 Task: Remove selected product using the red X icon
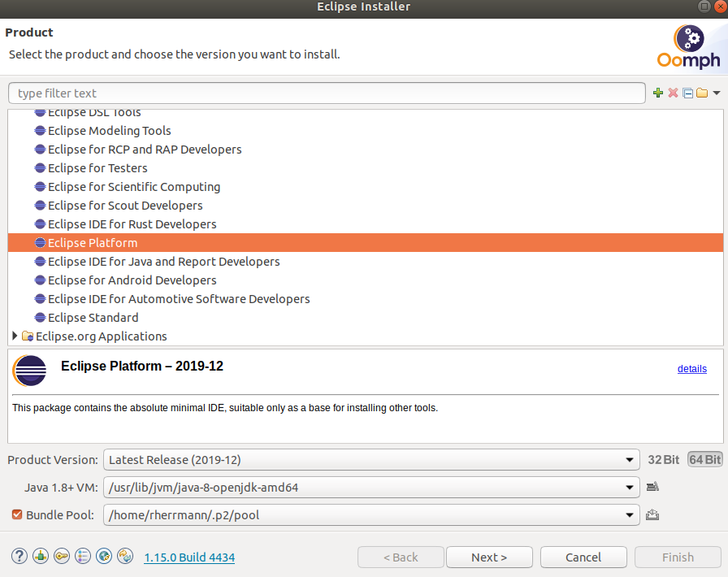[x=672, y=93]
